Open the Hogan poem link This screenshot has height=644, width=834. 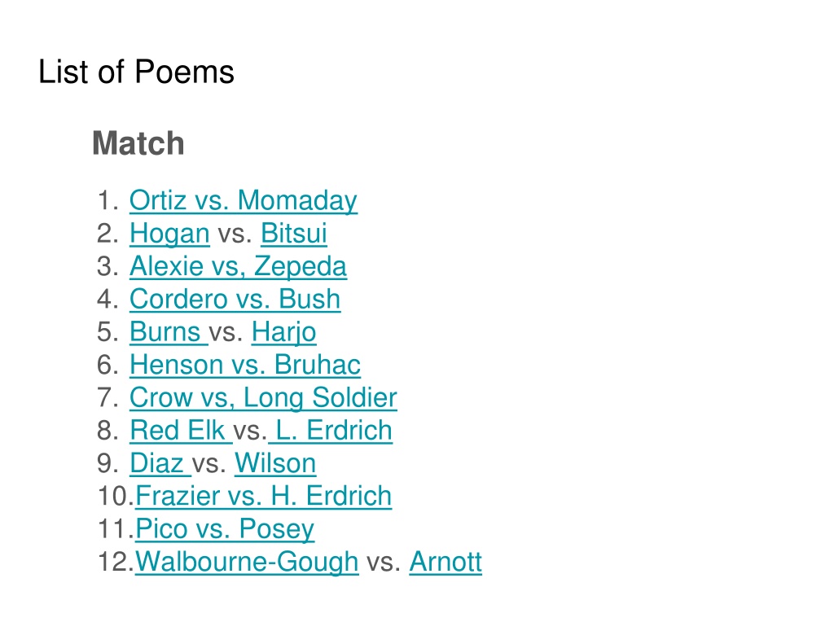(x=169, y=234)
